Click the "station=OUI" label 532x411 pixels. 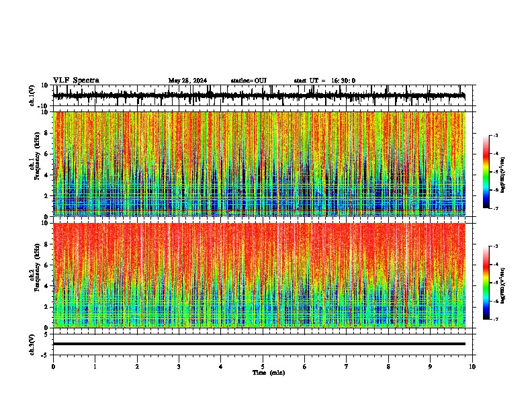pos(249,81)
